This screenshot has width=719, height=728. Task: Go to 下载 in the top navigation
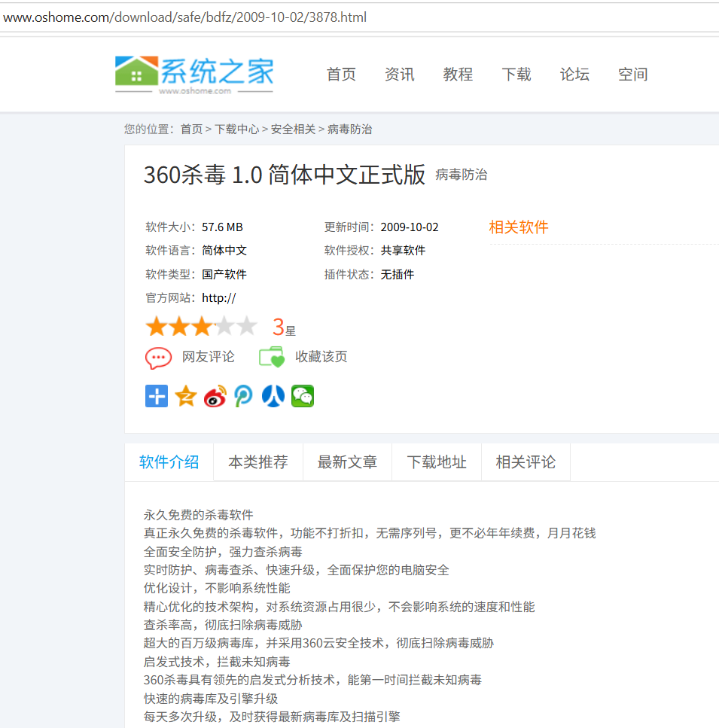(516, 75)
